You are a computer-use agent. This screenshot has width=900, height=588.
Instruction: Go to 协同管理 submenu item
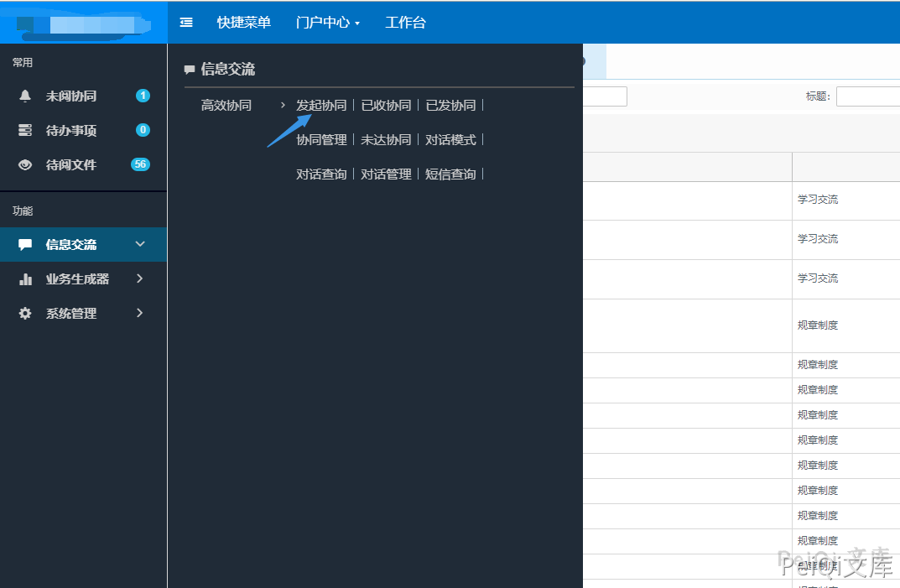321,140
